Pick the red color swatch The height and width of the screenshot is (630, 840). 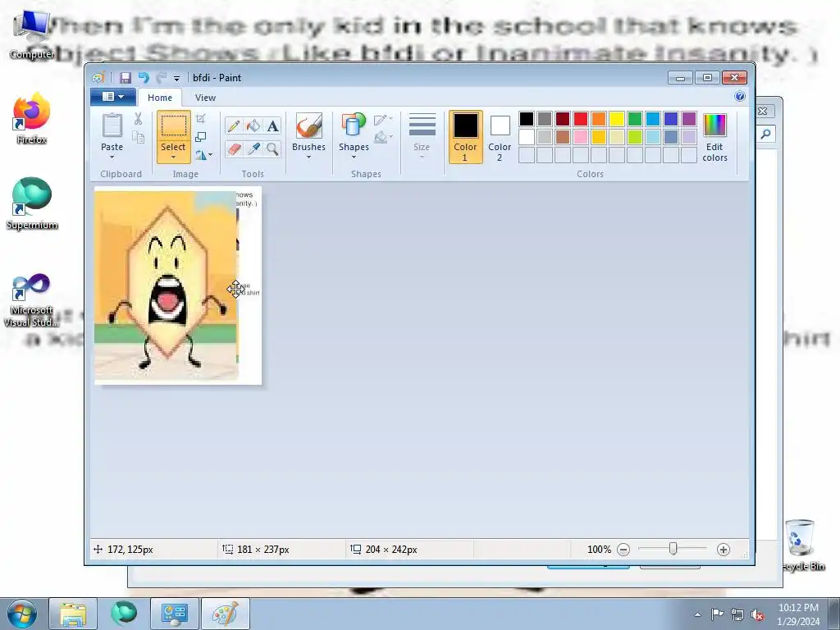pyautogui.click(x=580, y=119)
